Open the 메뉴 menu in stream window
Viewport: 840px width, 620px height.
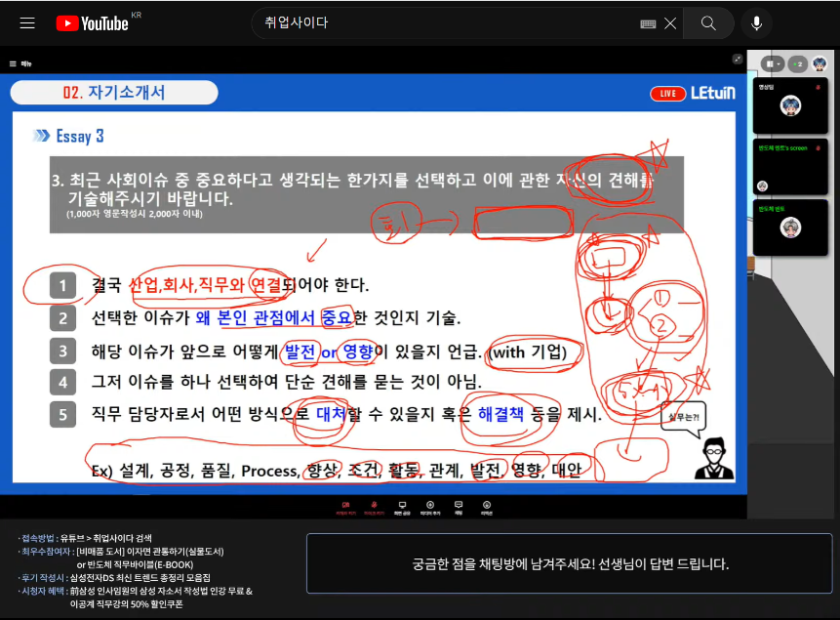(21, 63)
